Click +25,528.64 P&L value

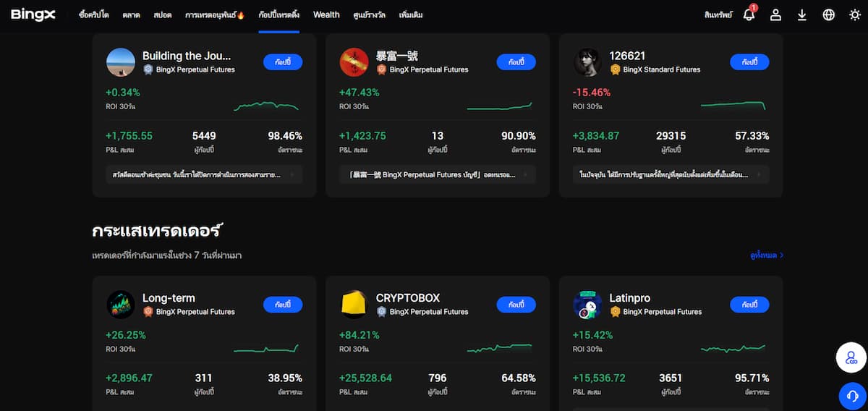pos(366,378)
